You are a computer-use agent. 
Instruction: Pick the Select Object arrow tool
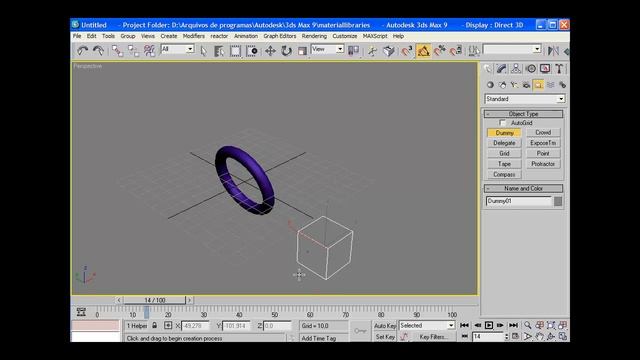tap(204, 51)
